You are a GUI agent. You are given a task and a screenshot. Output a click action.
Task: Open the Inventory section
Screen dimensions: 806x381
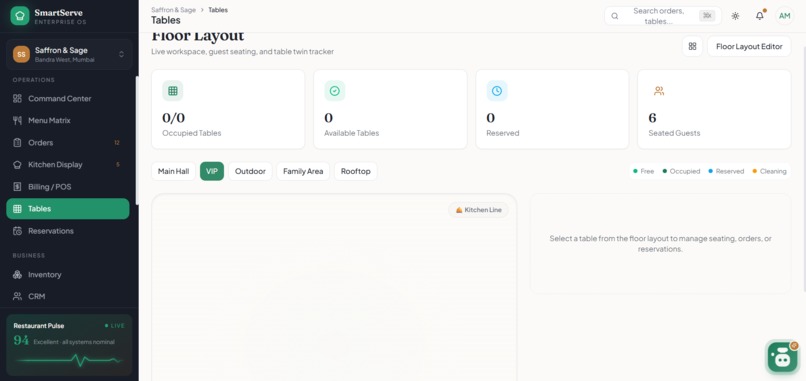68,275
